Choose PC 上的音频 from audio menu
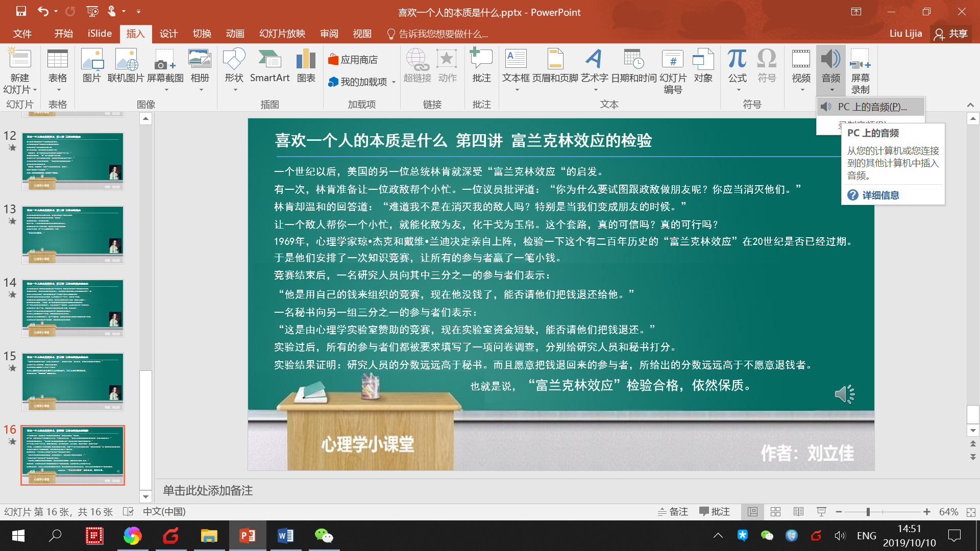980x551 pixels. coord(870,107)
